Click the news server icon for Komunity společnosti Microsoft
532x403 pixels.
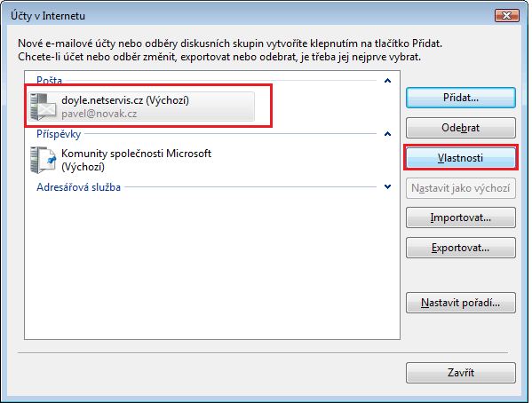tap(44, 160)
